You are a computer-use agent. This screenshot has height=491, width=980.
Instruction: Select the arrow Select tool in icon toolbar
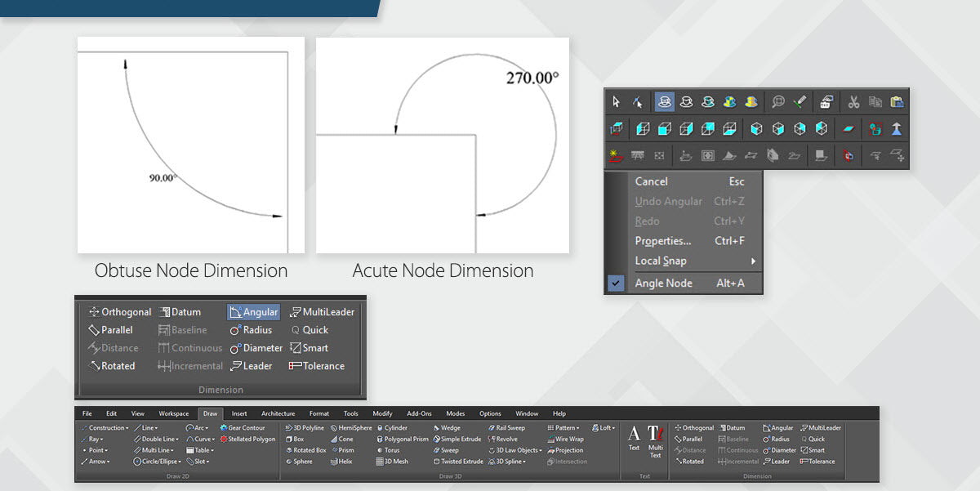click(x=617, y=102)
